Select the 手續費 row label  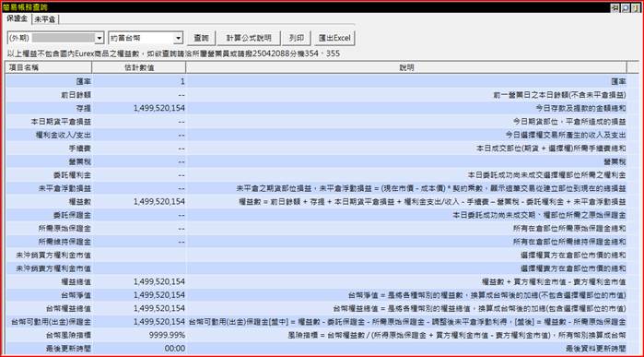click(80, 149)
